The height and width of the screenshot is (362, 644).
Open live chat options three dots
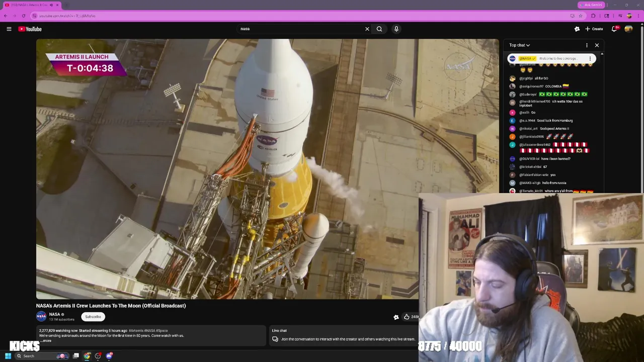(587, 45)
